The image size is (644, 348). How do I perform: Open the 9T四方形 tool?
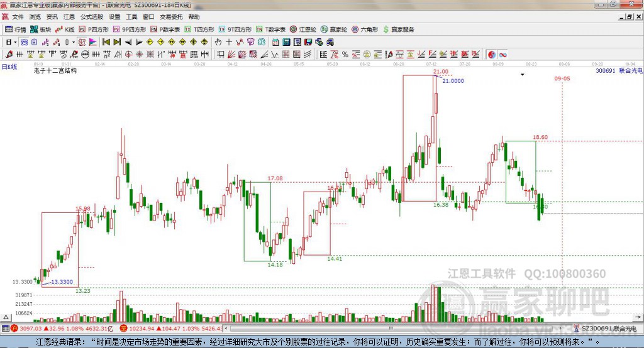235,30
